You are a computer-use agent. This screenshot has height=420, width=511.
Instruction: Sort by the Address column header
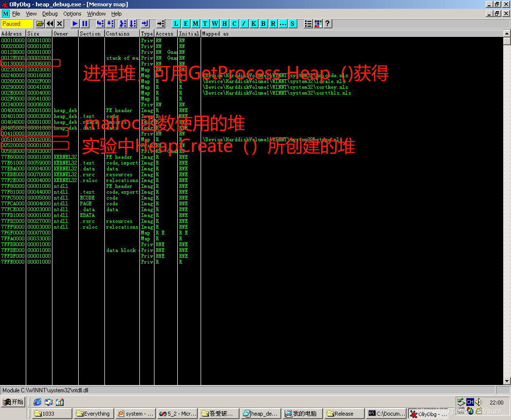point(13,34)
